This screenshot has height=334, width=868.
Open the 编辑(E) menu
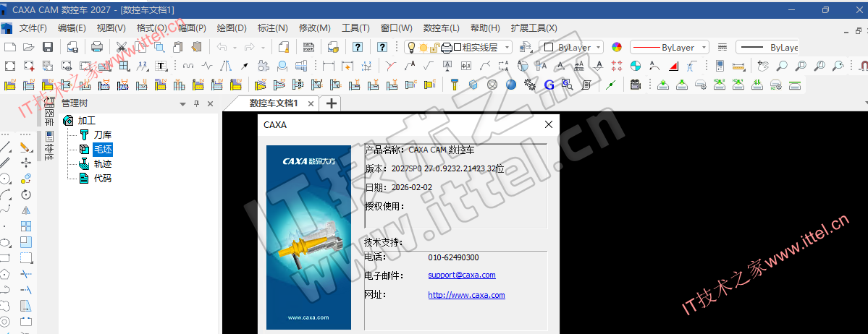[x=72, y=28]
